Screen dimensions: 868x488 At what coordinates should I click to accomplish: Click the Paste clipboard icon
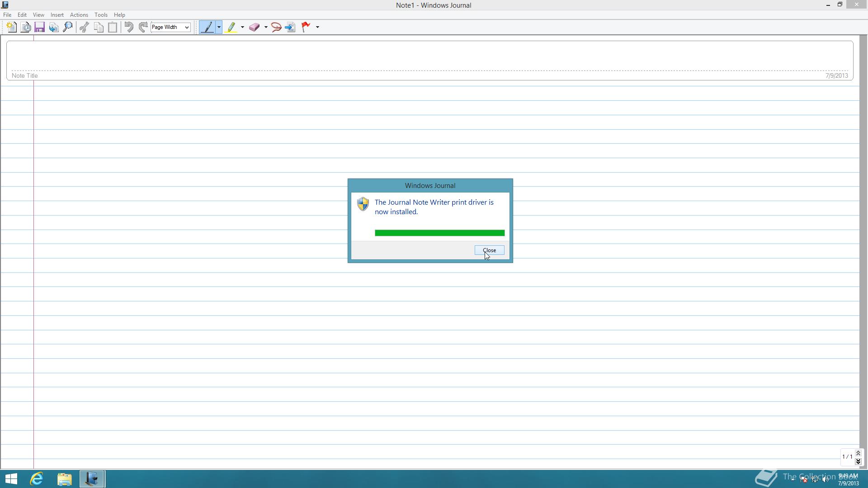pyautogui.click(x=113, y=27)
